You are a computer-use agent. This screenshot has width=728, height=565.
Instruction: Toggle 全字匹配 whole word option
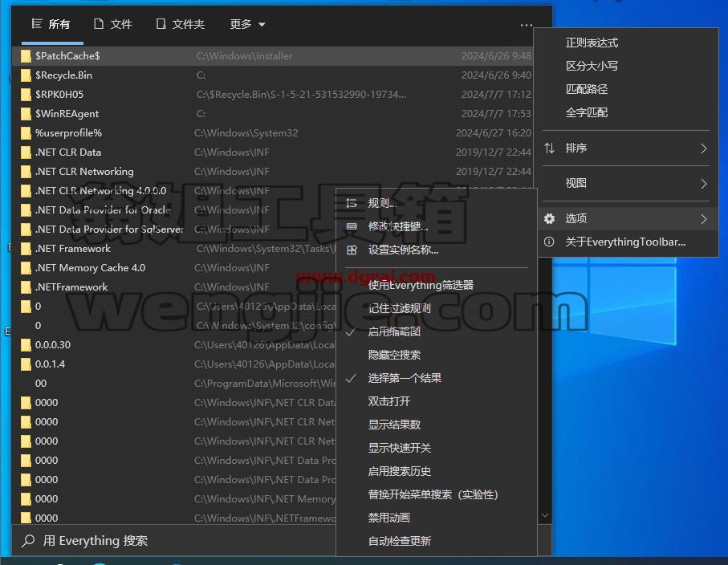click(626, 112)
